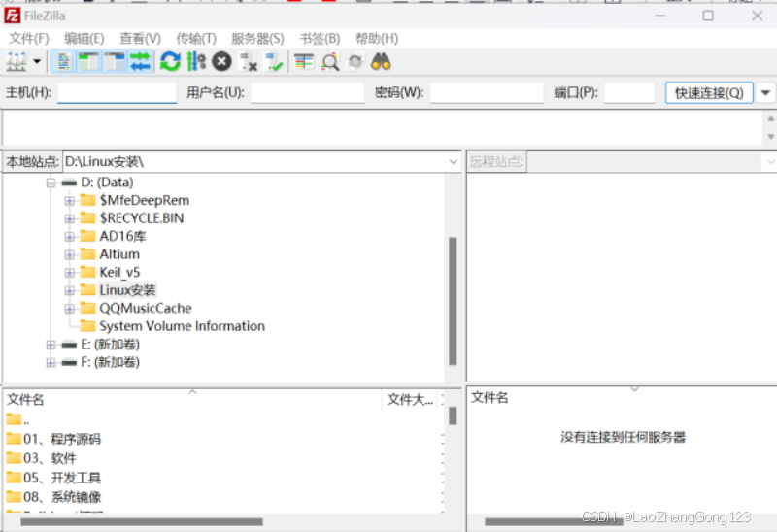The height and width of the screenshot is (532, 777).
Task: Open the 传输(T) menu
Action: click(x=196, y=39)
